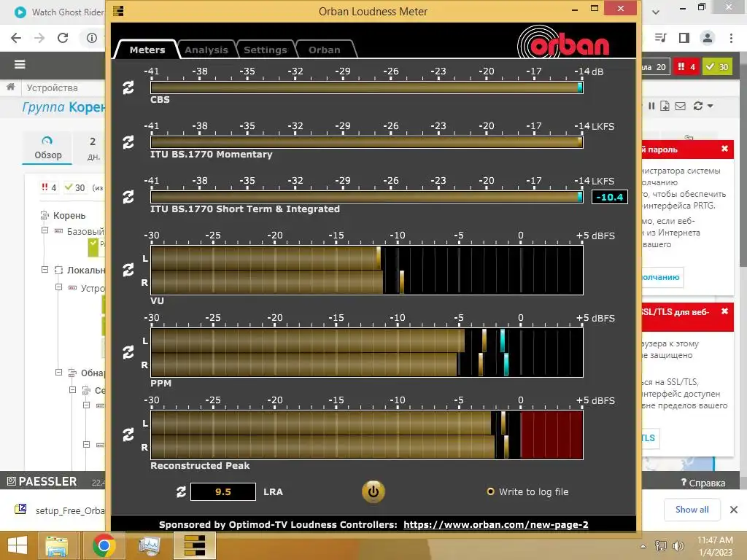This screenshot has width=747, height=560.
Task: Click the PRTG home icon in breadcrumb
Action: coord(10,87)
